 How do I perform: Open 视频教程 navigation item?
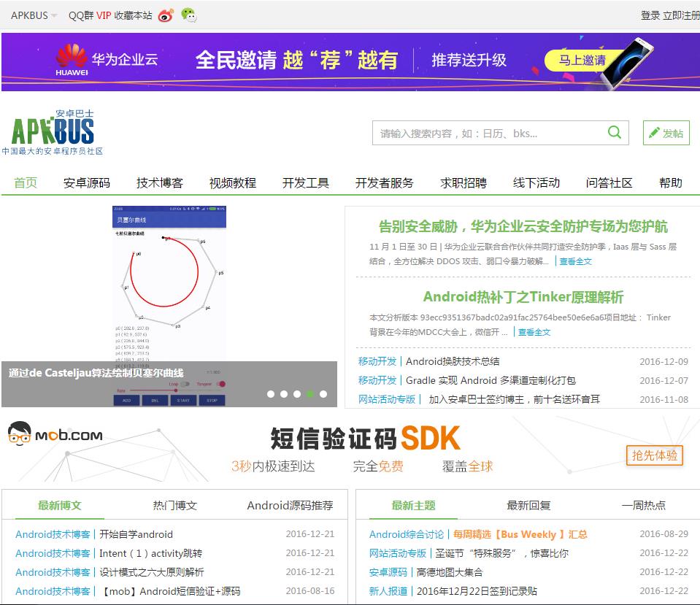pyautogui.click(x=233, y=182)
